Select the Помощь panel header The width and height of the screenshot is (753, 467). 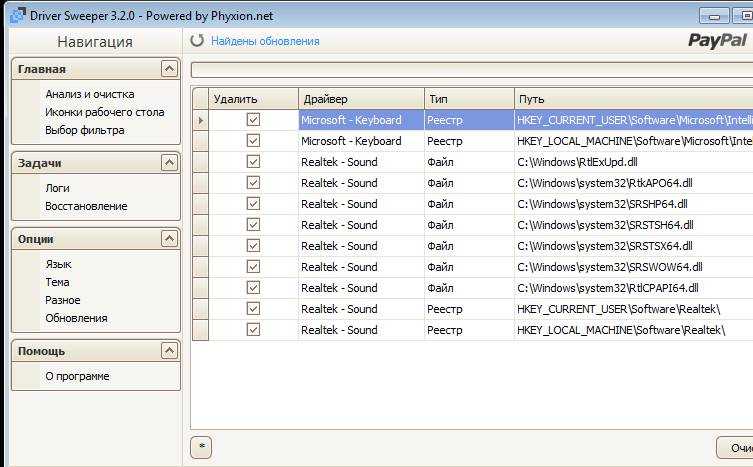96,351
